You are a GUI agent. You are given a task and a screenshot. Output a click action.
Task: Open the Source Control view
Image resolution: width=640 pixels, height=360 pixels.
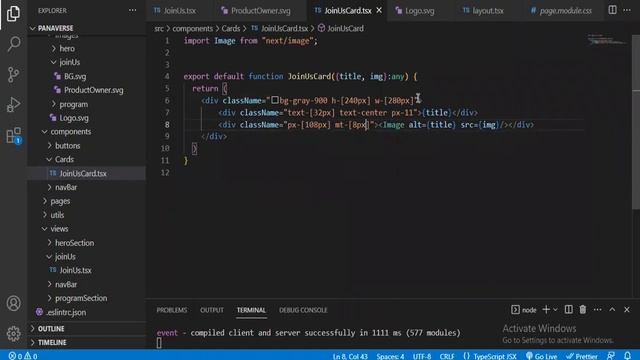pyautogui.click(x=13, y=74)
